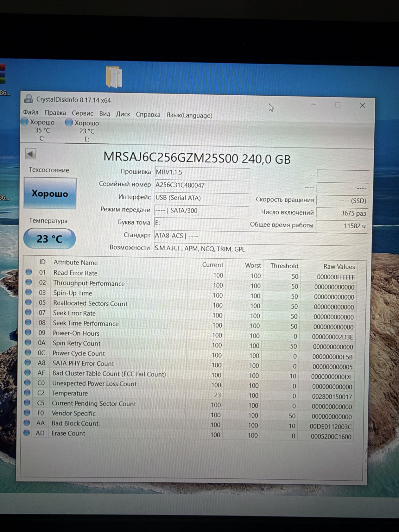
Task: Click the Raw Values column header
Action: (339, 267)
